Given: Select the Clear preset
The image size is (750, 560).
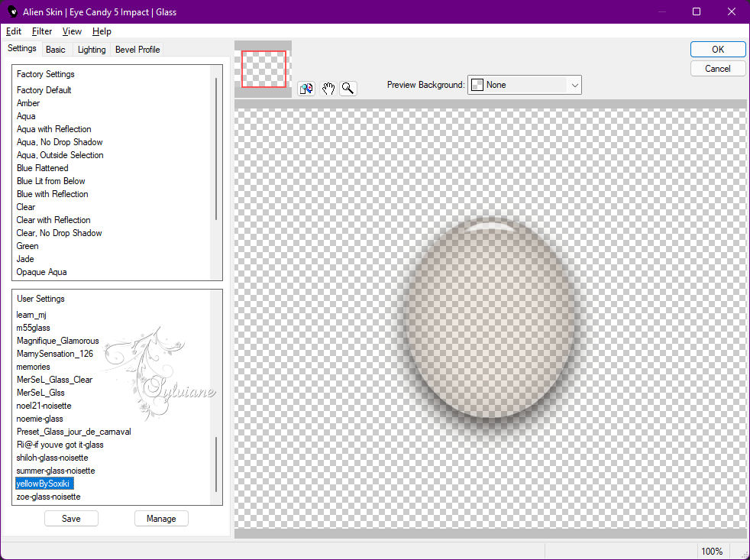Looking at the screenshot, I should pos(26,207).
